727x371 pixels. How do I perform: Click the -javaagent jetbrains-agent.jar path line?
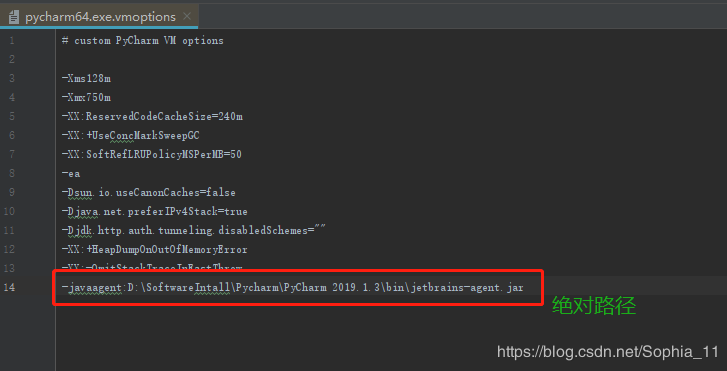coord(293,288)
